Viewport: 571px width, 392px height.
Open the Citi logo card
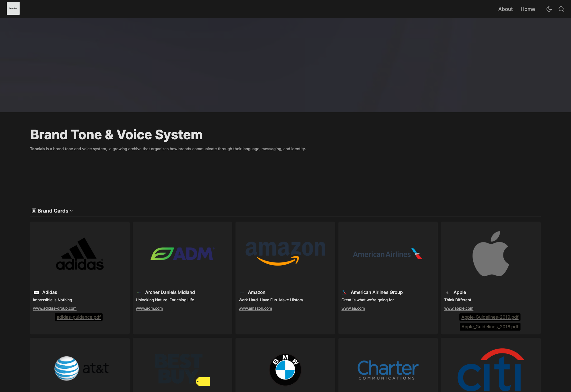(491, 370)
